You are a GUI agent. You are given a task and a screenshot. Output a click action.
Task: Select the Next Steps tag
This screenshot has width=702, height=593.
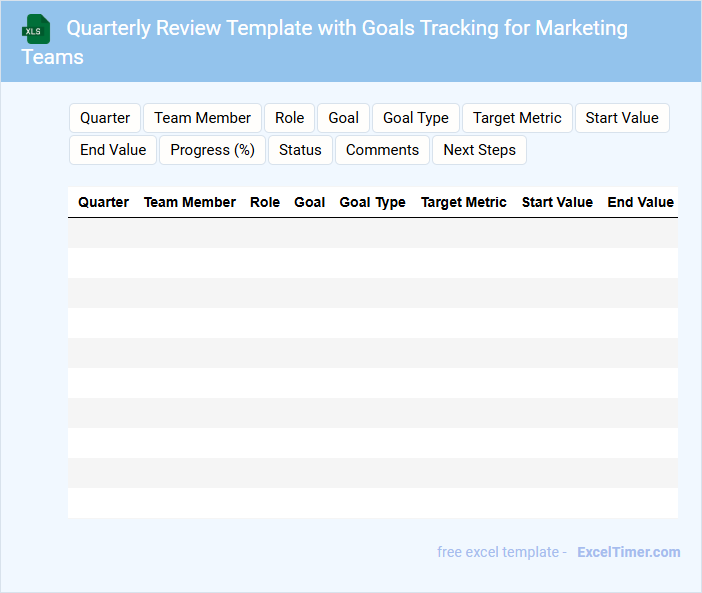[479, 150]
